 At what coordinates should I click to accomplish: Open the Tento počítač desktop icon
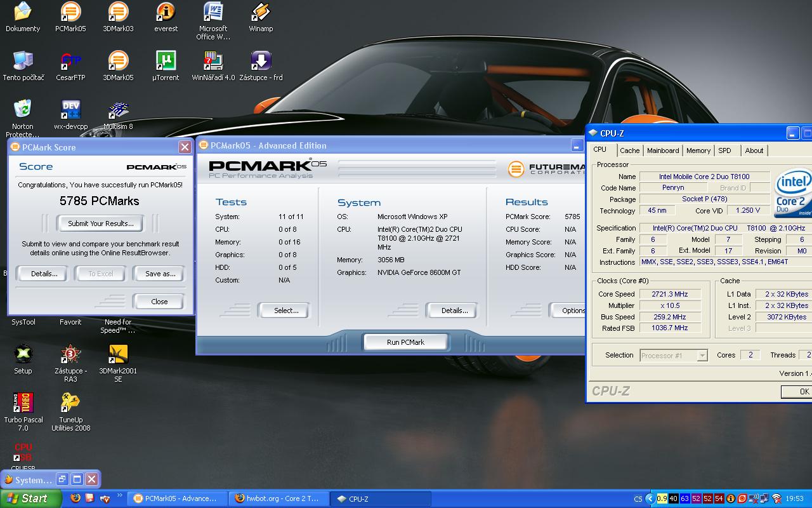(23, 66)
